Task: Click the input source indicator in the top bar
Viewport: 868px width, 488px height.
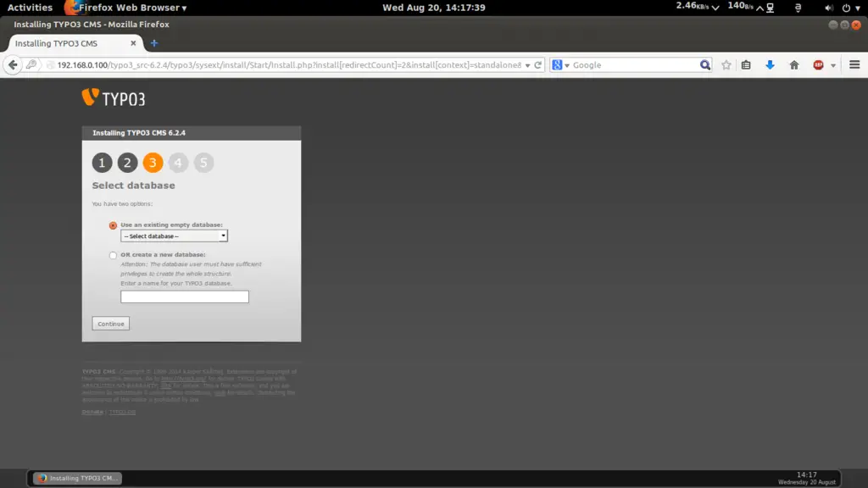Action: coord(798,8)
